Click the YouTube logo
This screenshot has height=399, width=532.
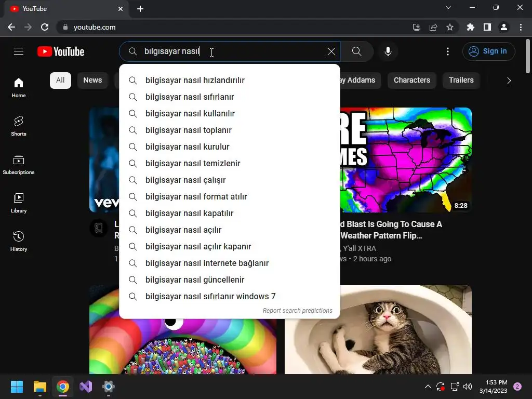coord(61,51)
